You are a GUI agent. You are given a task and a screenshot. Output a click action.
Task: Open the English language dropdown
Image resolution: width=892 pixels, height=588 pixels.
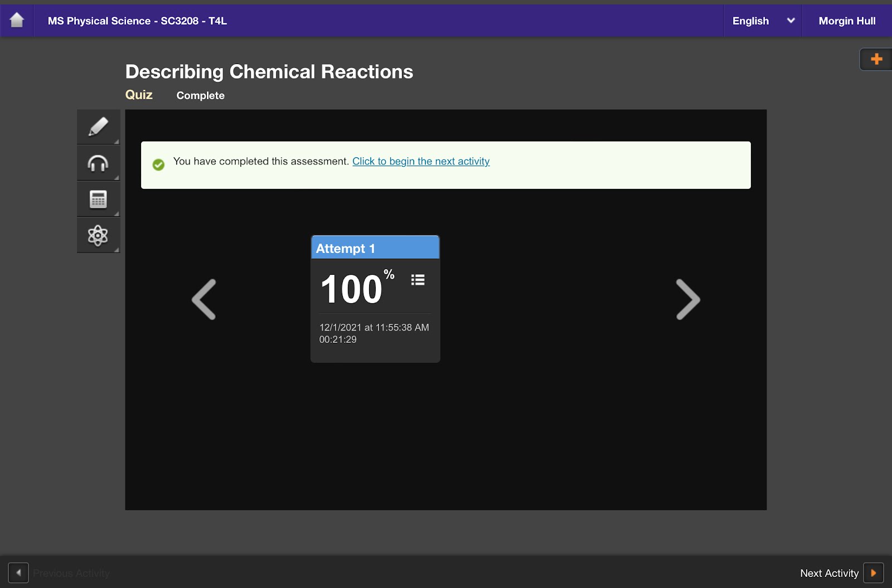point(763,21)
